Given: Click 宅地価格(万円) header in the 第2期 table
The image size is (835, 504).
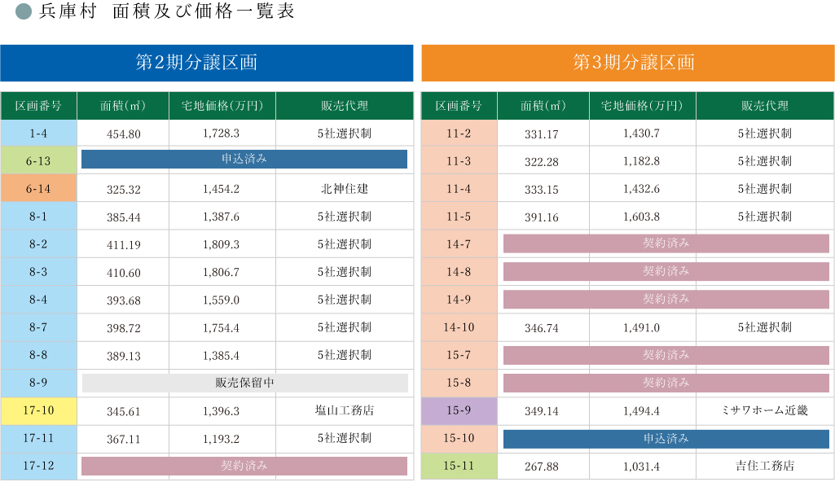Looking at the screenshot, I should pyautogui.click(x=222, y=106).
